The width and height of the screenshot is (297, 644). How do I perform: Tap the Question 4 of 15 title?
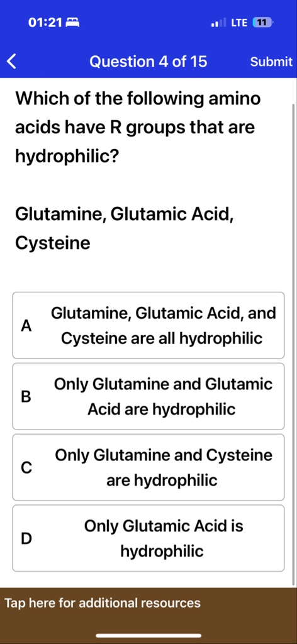[x=148, y=62]
